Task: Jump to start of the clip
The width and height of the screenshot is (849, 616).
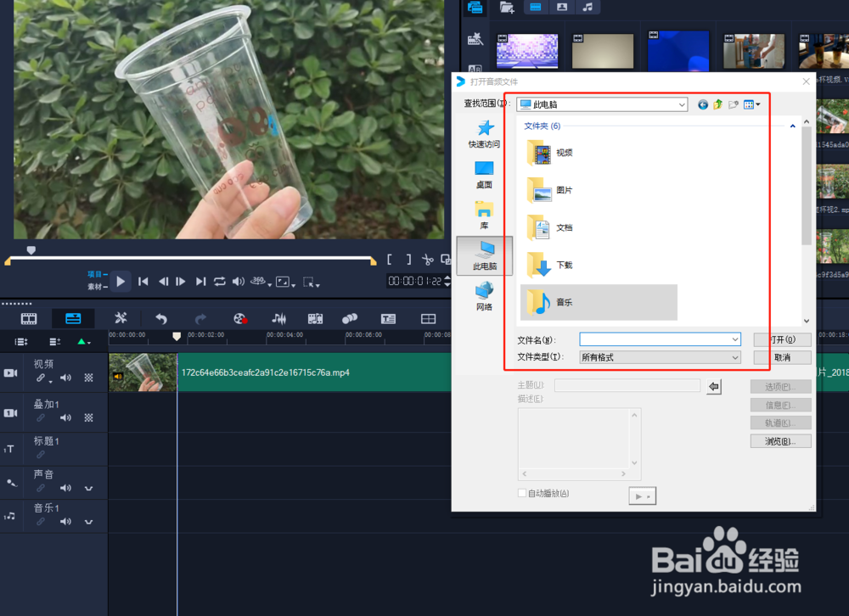Action: pos(143,282)
